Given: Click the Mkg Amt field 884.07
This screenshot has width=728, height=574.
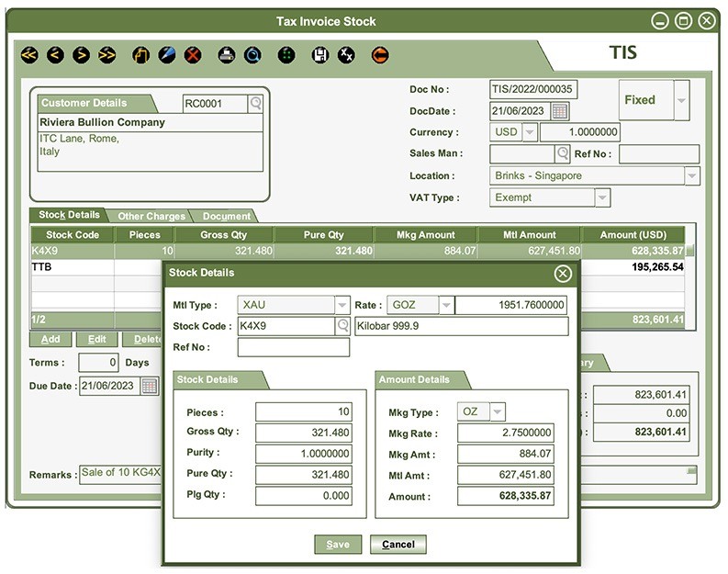Looking at the screenshot, I should click(506, 454).
